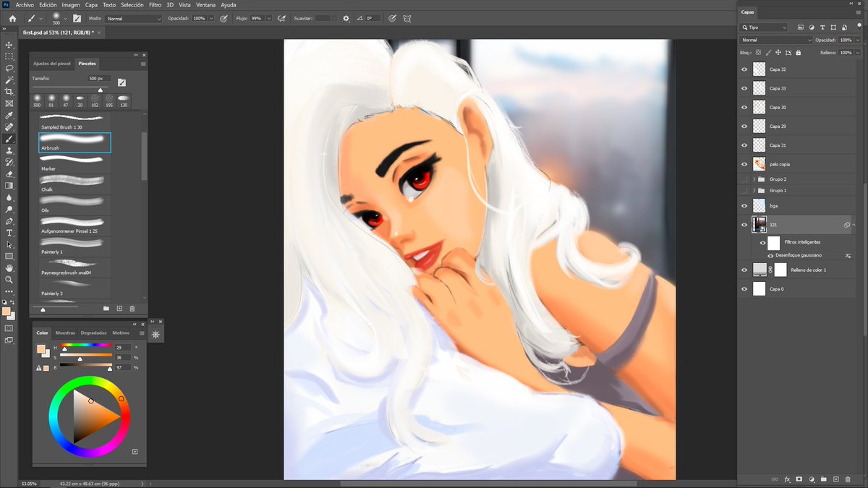This screenshot has height=488, width=868.
Task: Hide the Capa 0 layer
Action: tap(744, 288)
